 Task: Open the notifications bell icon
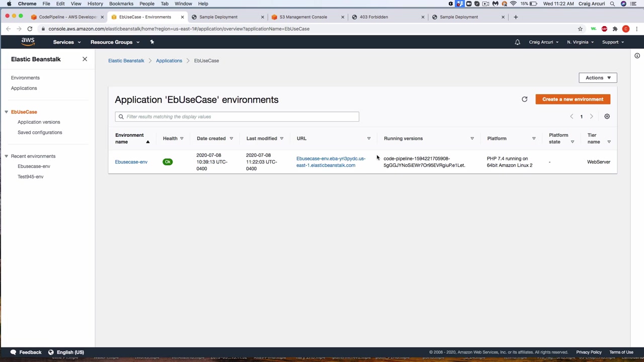[517, 42]
